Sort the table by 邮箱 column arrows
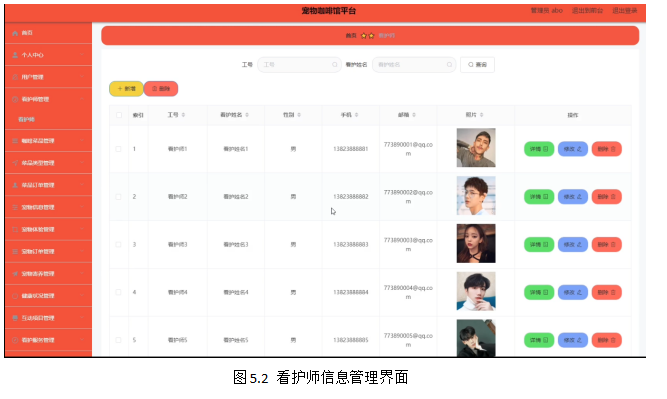The height and width of the screenshot is (399, 667). [414, 115]
